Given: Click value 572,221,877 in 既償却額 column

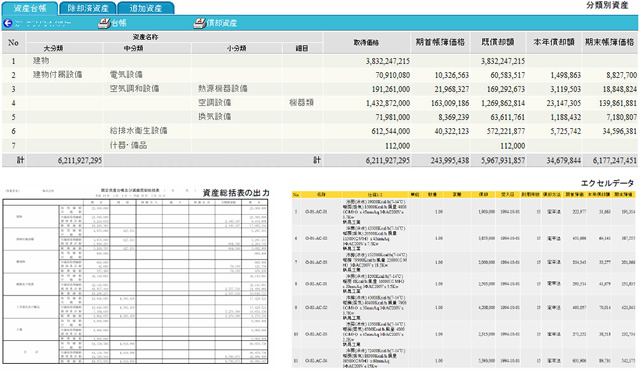Looking at the screenshot, I should click(x=506, y=131).
